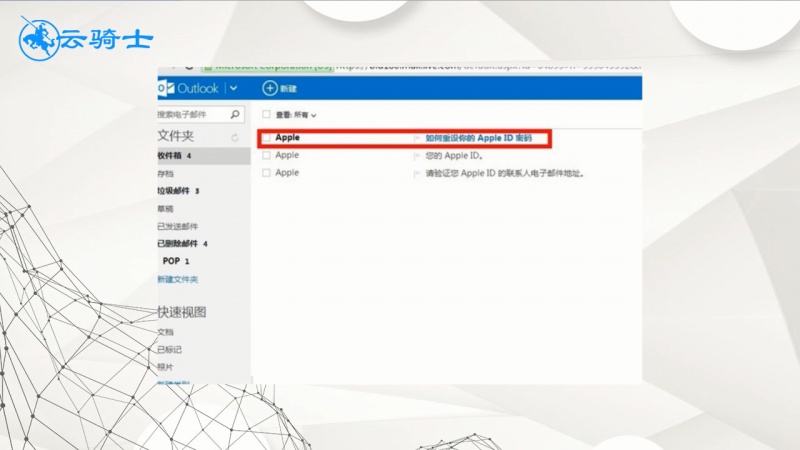
Task: Click the browser address bar URL
Action: (487, 67)
